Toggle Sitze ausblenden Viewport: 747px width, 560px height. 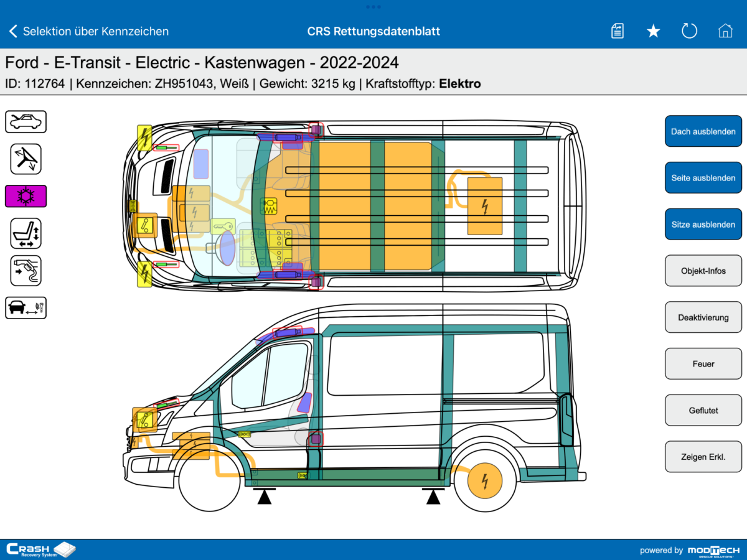(703, 225)
